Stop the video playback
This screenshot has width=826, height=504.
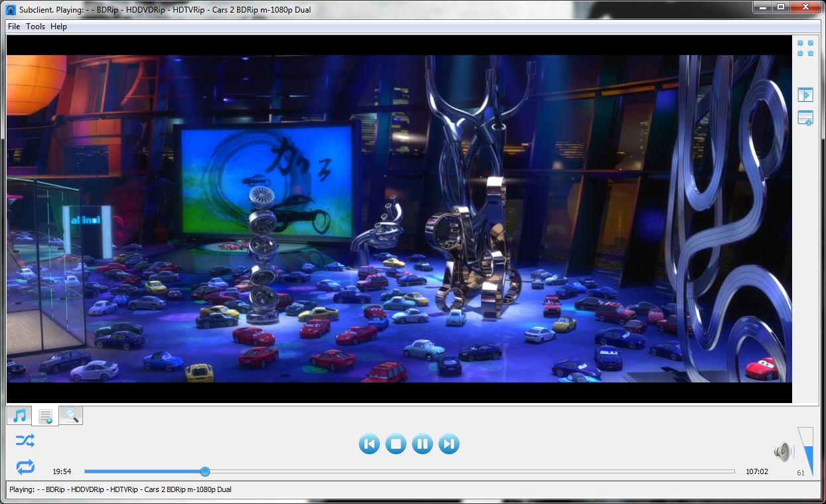[x=396, y=444]
